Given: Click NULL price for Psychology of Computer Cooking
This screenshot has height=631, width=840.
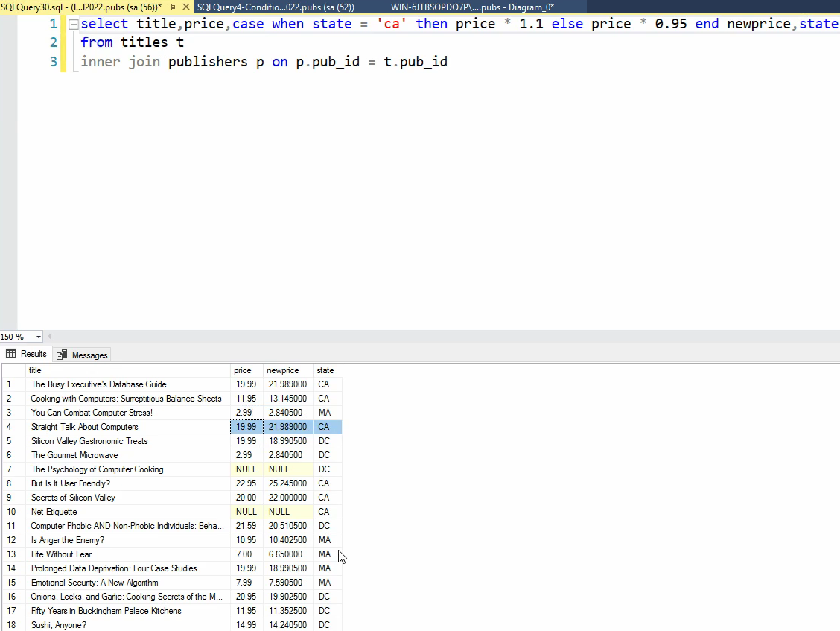Looking at the screenshot, I should (x=246, y=469).
